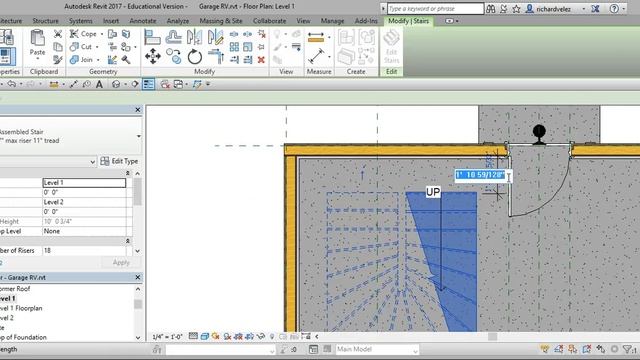Select the Trim/Extend to Corner tool
The height and width of the screenshot is (360, 640).
(215, 56)
